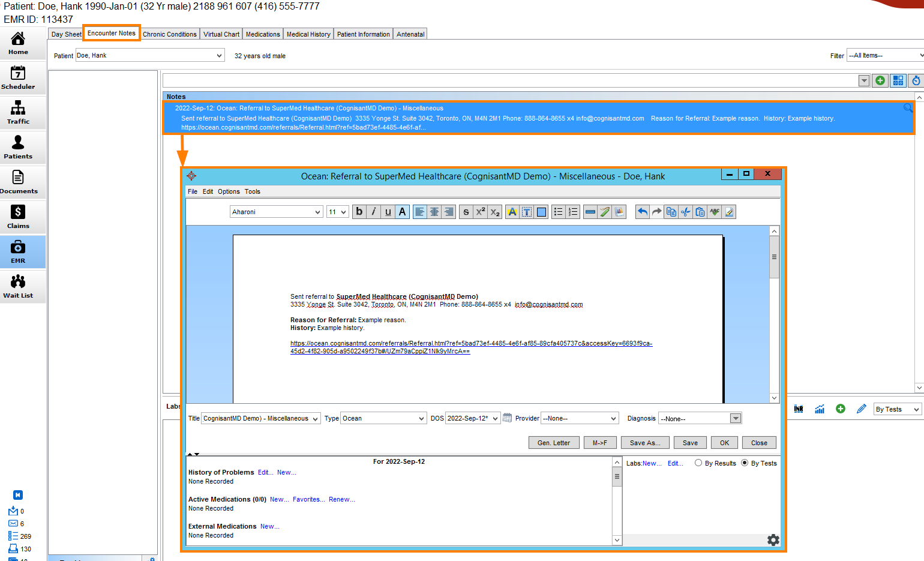Align text left in note editor
Viewport: 924px width, 561px height.
420,212
